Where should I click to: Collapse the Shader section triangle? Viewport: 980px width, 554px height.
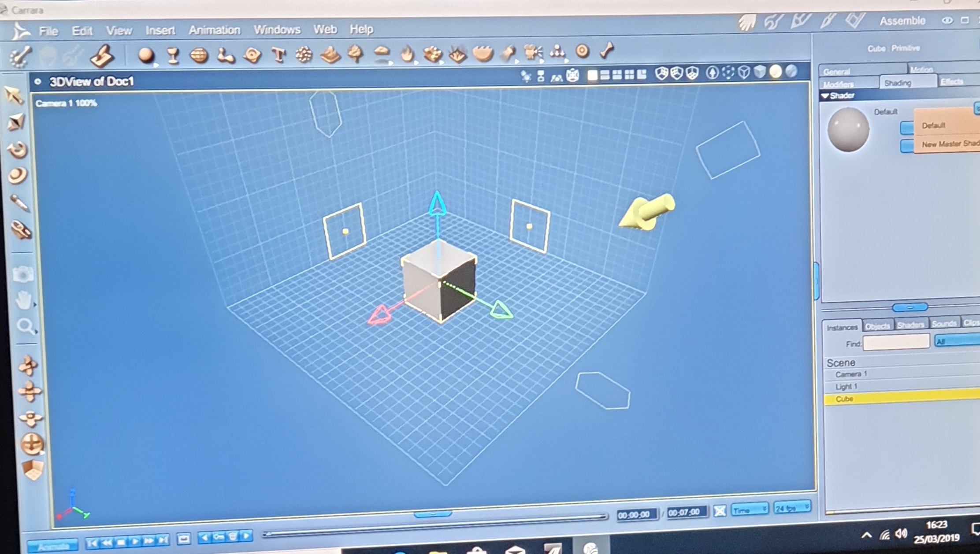825,96
